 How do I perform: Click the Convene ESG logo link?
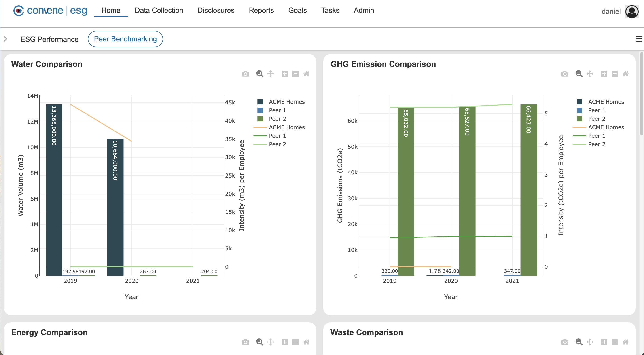tap(50, 11)
